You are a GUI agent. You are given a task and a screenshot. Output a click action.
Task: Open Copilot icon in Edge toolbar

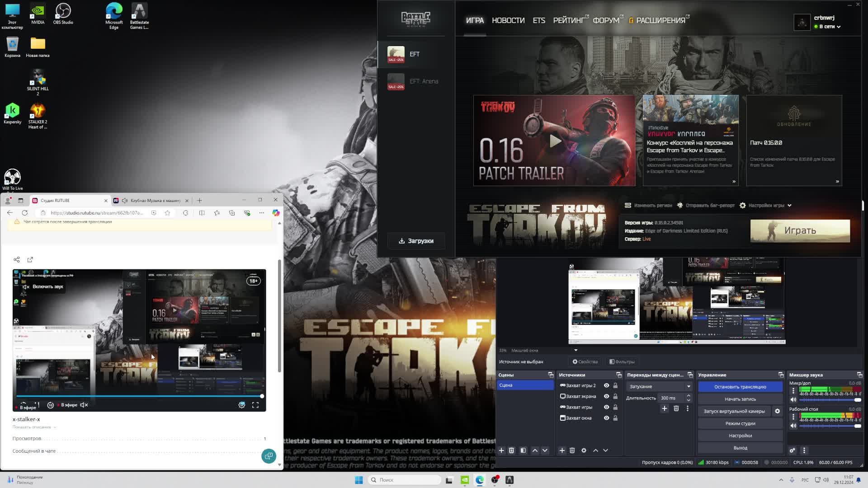click(276, 213)
